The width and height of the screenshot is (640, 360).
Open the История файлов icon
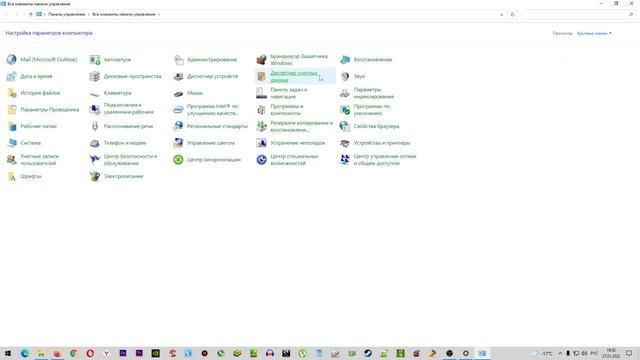point(11,93)
